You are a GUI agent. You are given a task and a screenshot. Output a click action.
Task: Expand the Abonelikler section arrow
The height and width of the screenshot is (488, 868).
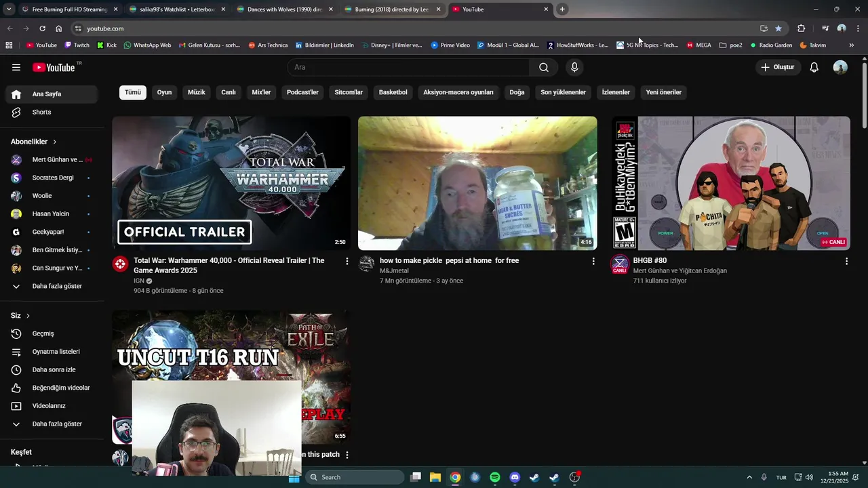click(54, 142)
